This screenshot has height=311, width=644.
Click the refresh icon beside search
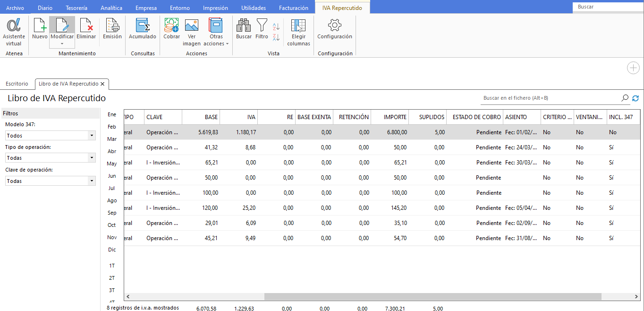coord(636,98)
